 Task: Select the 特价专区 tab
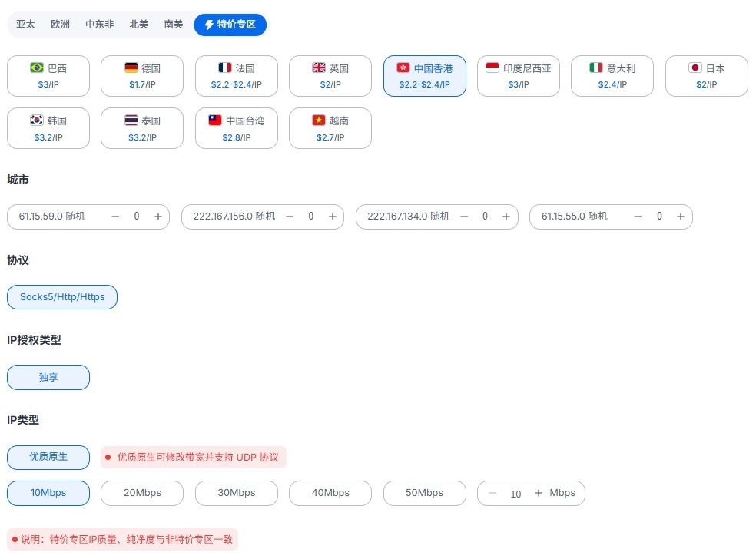click(x=230, y=25)
